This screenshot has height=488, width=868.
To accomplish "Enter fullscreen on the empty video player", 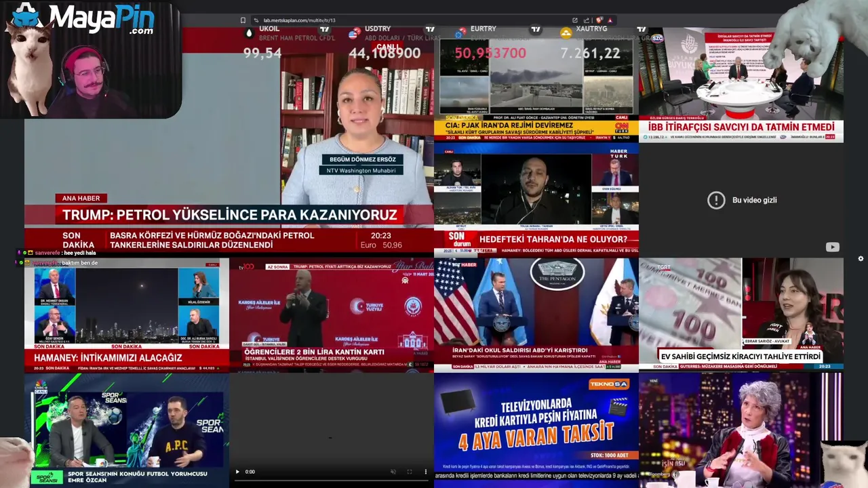I will 409,472.
